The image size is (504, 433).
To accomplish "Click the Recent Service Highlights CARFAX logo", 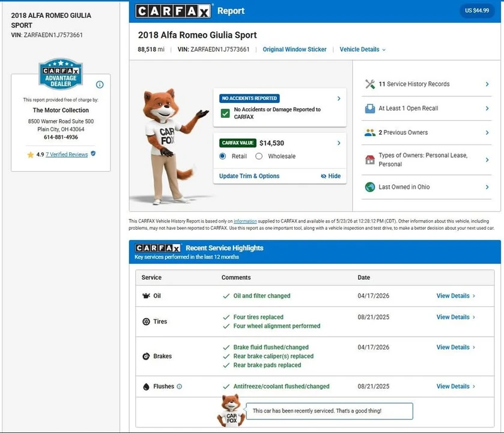I will click(x=158, y=248).
